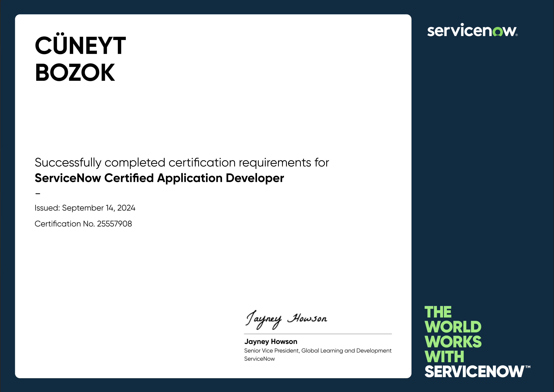Click the green word WORLD in tagline
The height and width of the screenshot is (392, 554).
453,327
